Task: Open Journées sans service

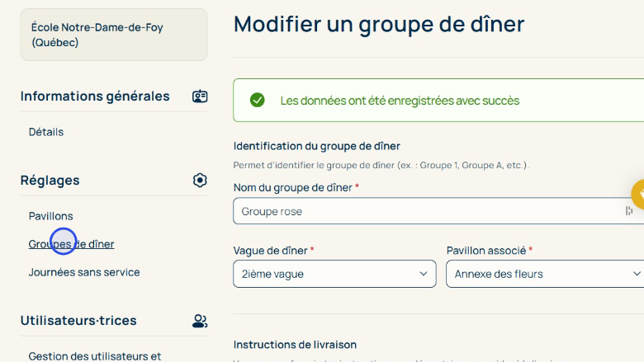Action: point(84,272)
